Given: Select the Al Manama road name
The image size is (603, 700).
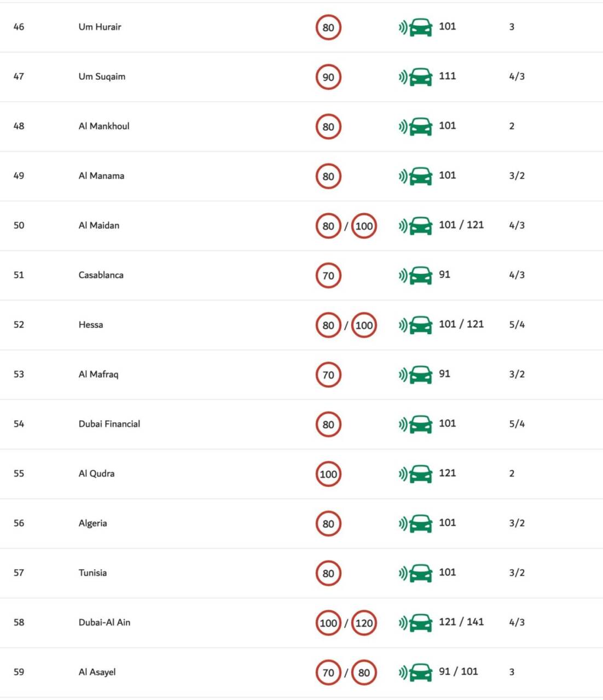Looking at the screenshot, I should [101, 176].
